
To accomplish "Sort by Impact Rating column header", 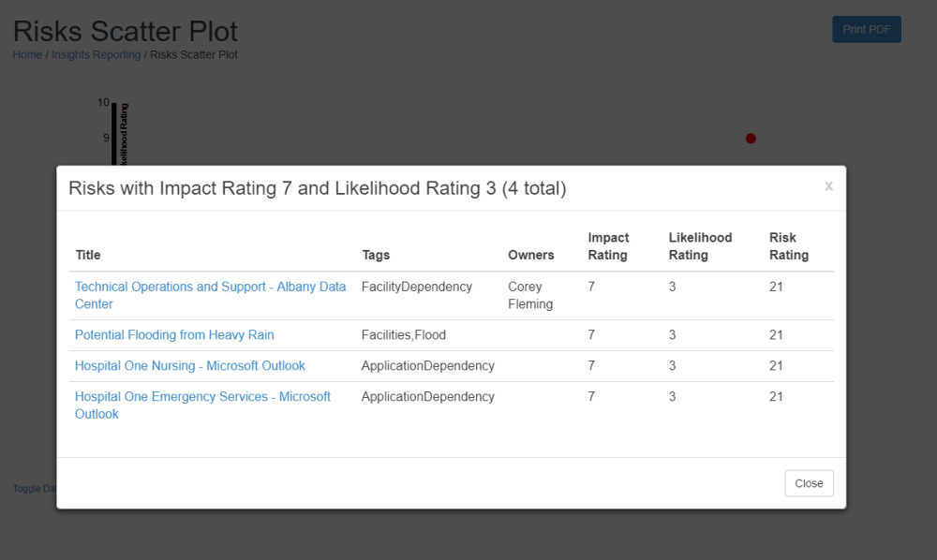I will click(609, 246).
